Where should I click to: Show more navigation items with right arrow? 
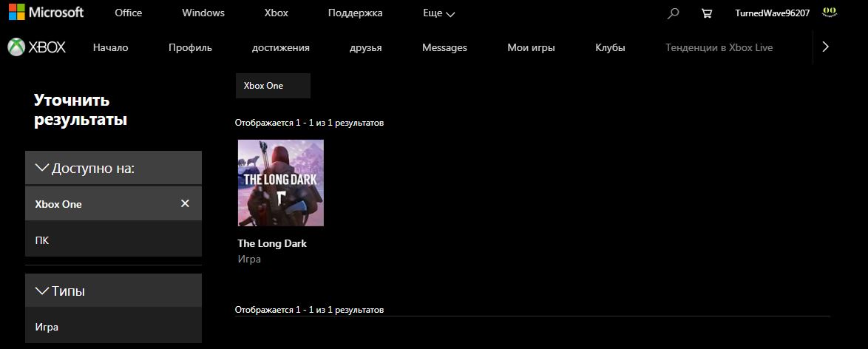click(825, 47)
